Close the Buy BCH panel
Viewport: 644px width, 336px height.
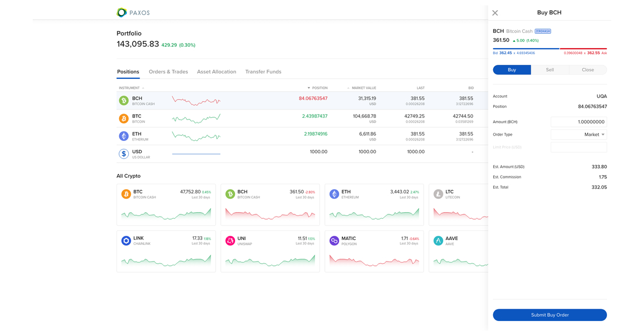(495, 13)
